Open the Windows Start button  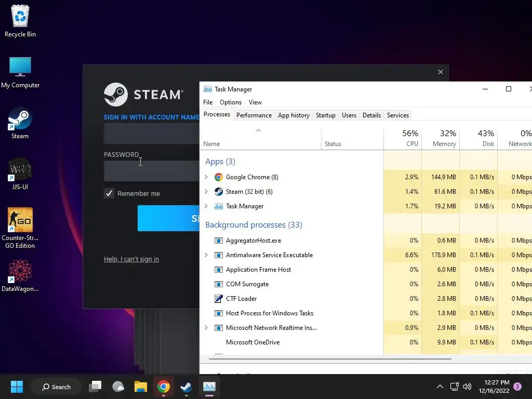[x=17, y=387]
